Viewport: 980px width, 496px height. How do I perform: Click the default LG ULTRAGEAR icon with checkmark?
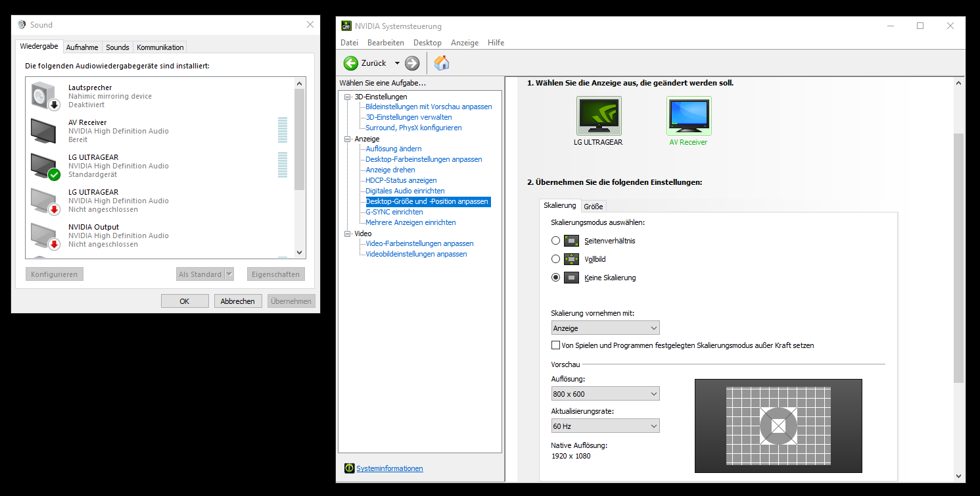[x=45, y=166]
